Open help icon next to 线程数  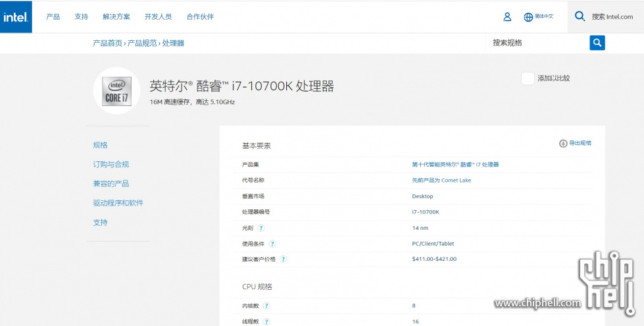266,321
